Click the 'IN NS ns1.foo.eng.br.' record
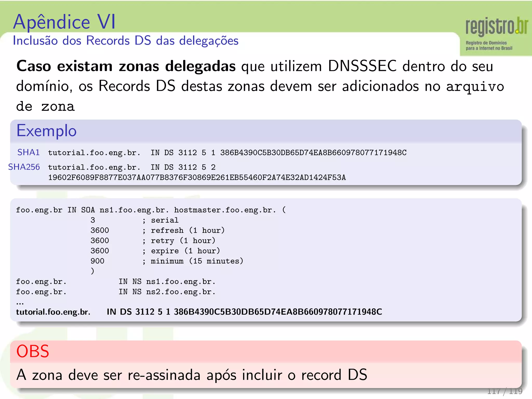 click(x=167, y=282)
